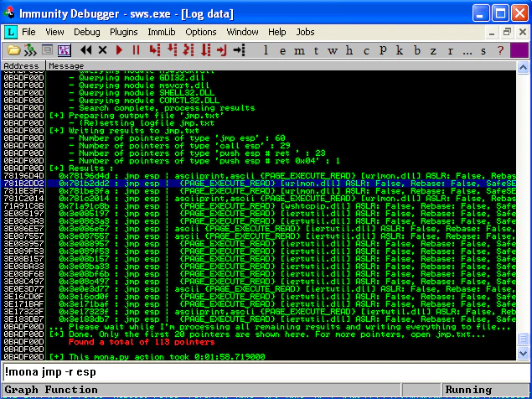
Task: Click the log scrollbar down arrow
Action: pos(523,354)
